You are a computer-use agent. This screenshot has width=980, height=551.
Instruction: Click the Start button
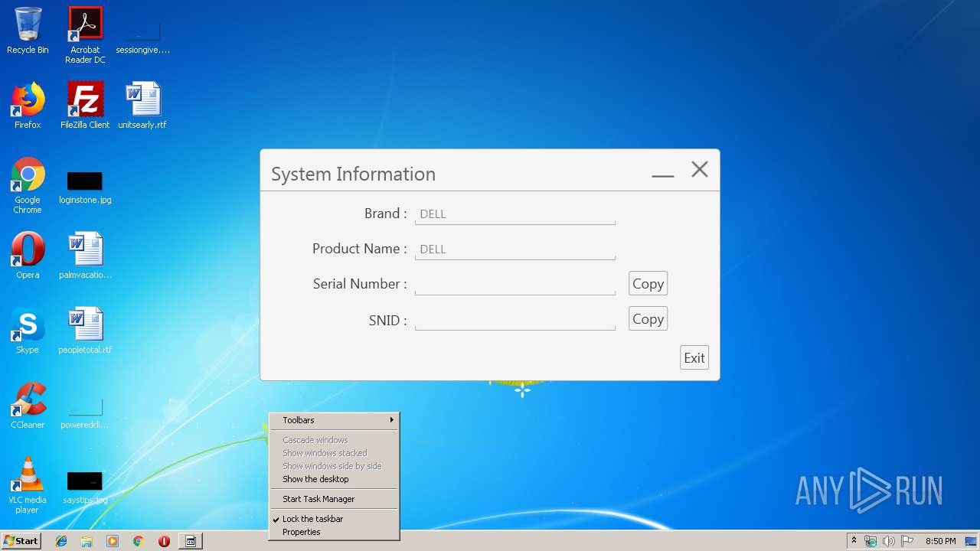coord(21,541)
